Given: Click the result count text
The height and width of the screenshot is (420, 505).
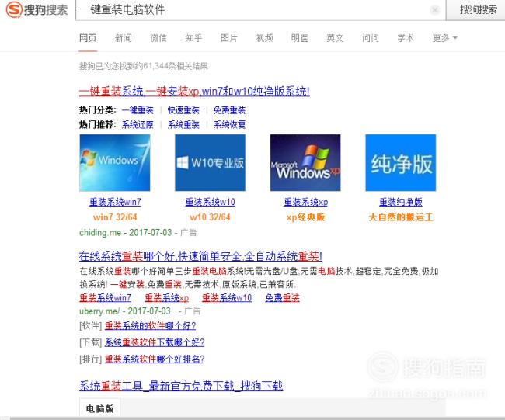Looking at the screenshot, I should coord(144,66).
